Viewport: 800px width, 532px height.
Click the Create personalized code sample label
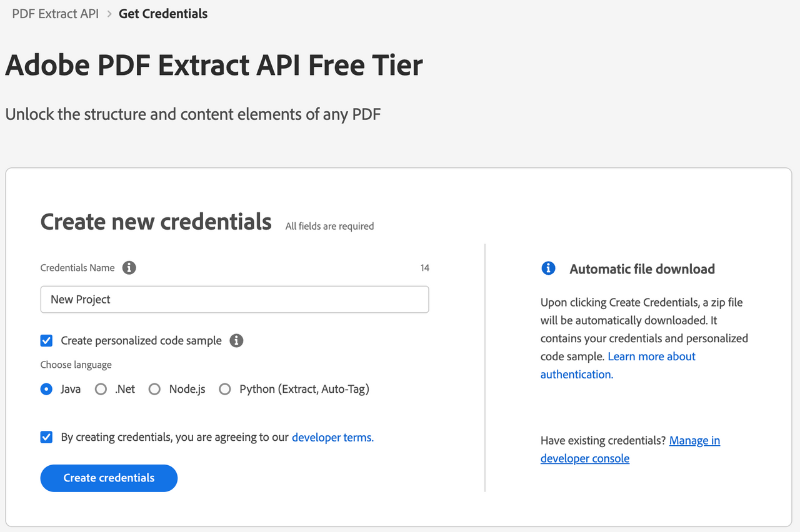pos(141,341)
